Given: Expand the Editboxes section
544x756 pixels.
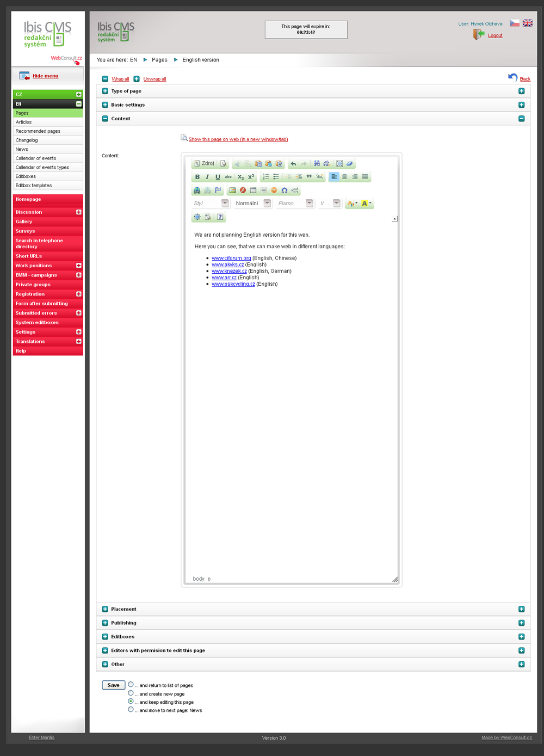Looking at the screenshot, I should (x=313, y=636).
